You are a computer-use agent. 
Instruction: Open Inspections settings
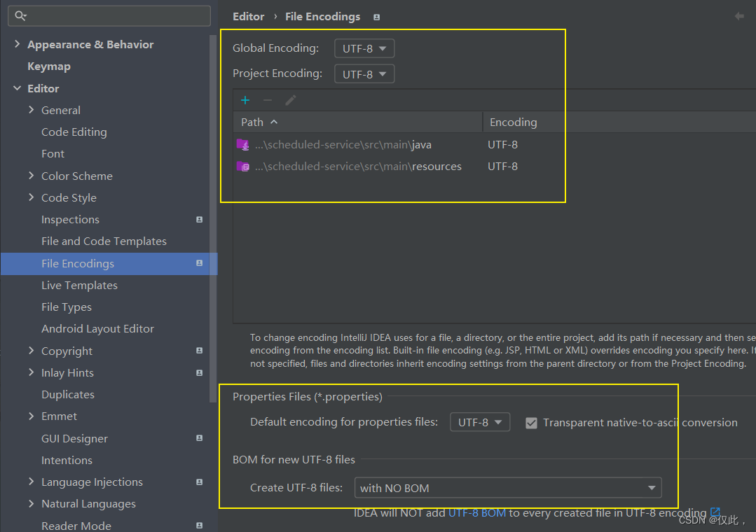(x=70, y=220)
